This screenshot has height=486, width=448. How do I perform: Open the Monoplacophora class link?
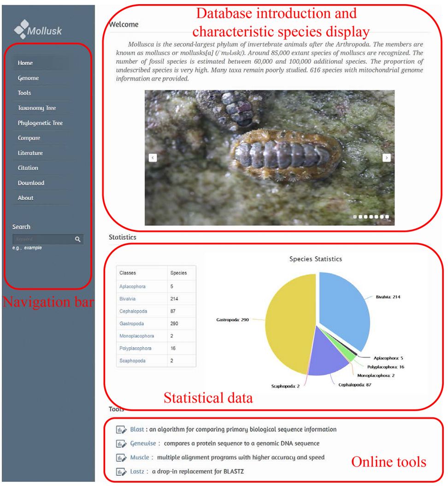pyautogui.click(x=136, y=336)
